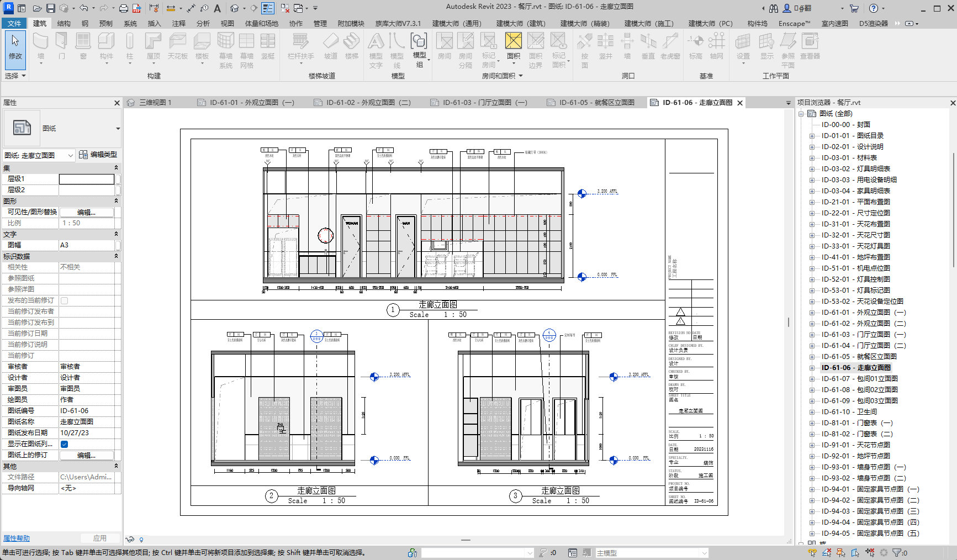The image size is (957, 560).
Task: Expand the ID-61-07 包间01立面图 tree node
Action: point(812,379)
